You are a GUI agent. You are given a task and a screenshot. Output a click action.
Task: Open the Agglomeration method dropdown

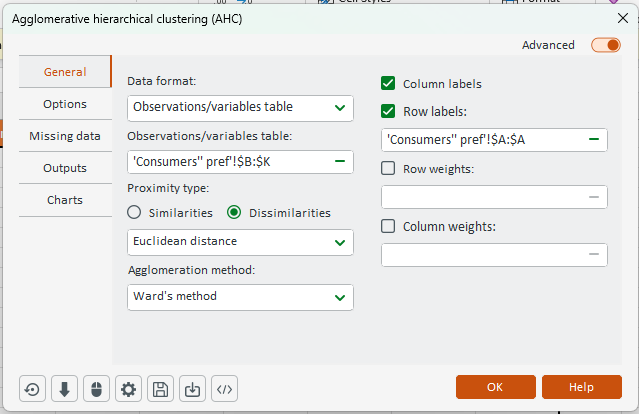[x=240, y=297]
